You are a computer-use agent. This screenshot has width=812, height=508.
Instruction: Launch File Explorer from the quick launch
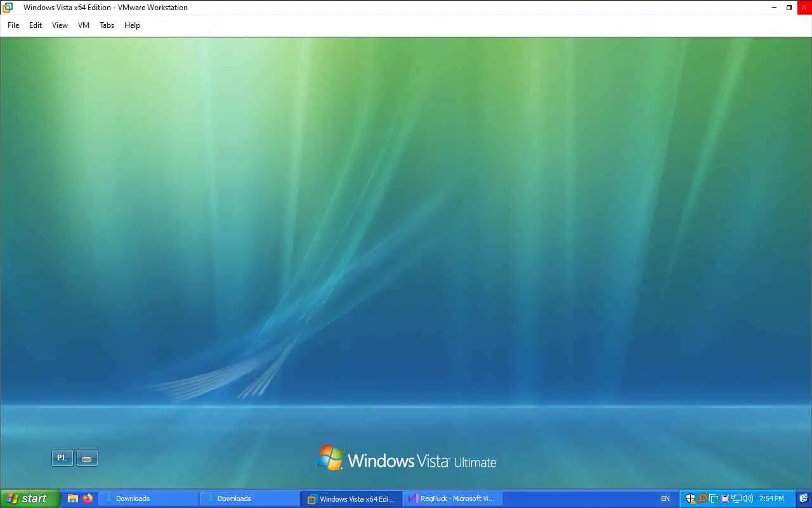click(x=73, y=498)
